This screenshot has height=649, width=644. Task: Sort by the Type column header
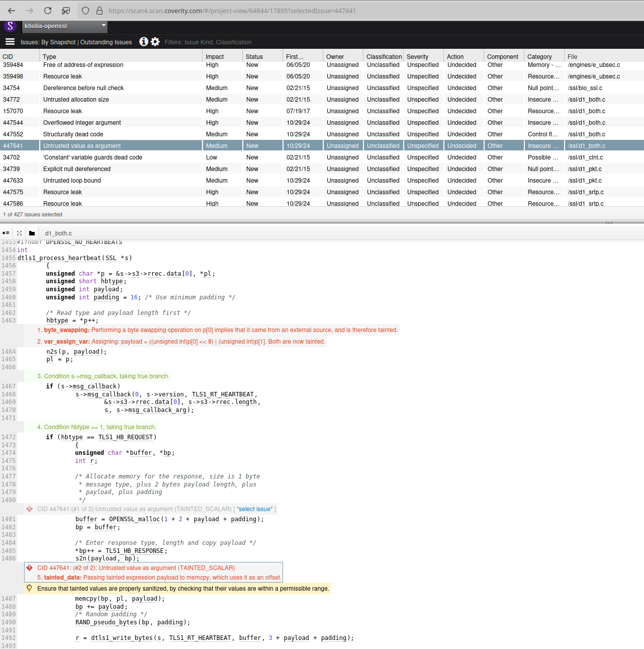(x=121, y=57)
